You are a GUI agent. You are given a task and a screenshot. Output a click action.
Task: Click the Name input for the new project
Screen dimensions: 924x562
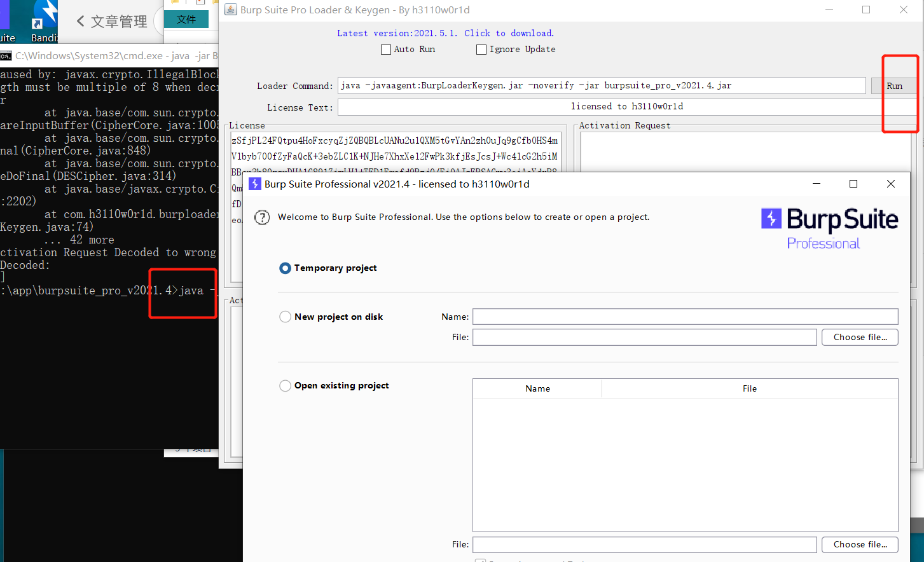685,316
